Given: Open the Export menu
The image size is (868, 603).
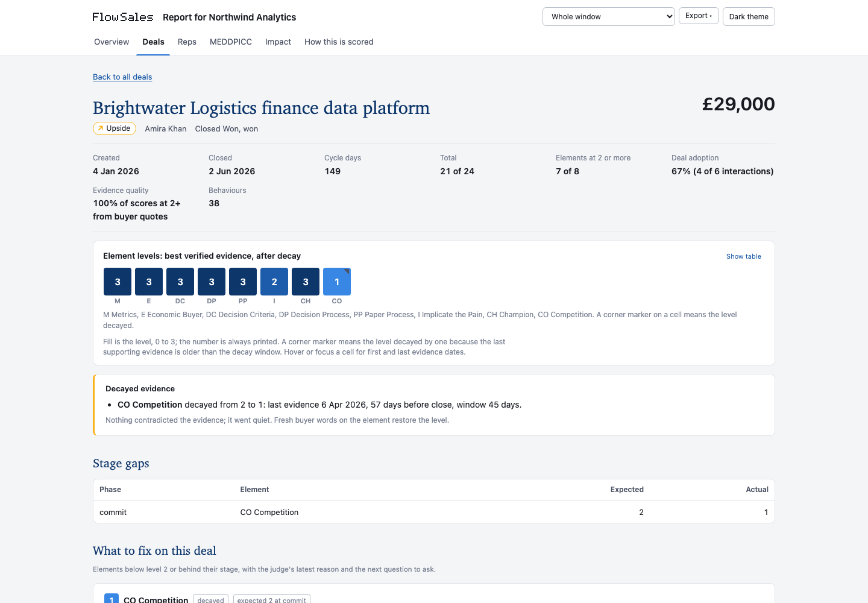Looking at the screenshot, I should (699, 16).
